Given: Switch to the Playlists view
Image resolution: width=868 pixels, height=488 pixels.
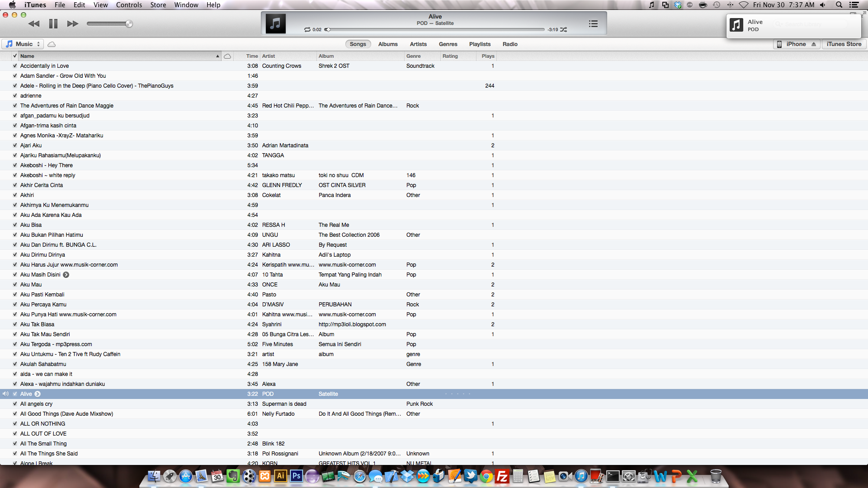Looking at the screenshot, I should click(480, 44).
